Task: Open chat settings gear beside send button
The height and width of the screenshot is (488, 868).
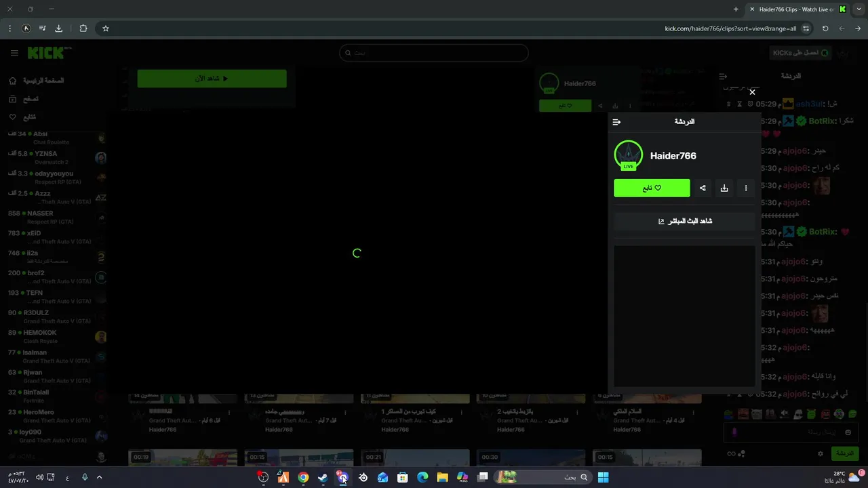Action: pyautogui.click(x=821, y=453)
